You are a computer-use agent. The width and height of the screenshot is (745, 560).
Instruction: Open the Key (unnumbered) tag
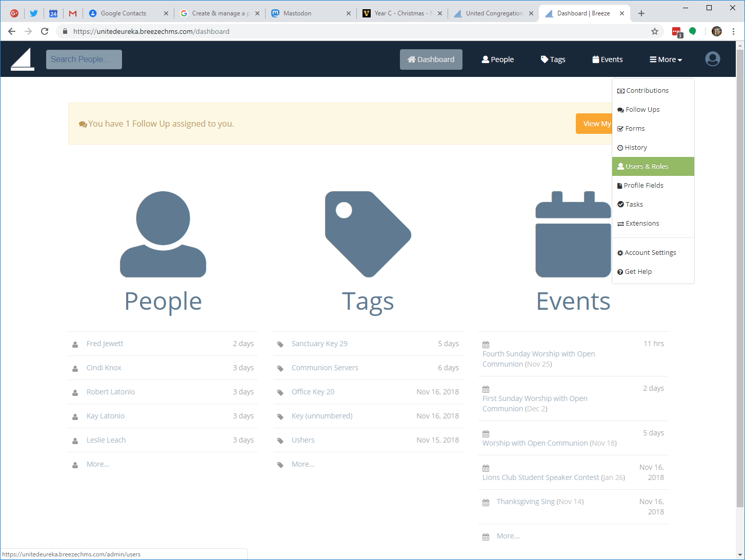coord(322,416)
